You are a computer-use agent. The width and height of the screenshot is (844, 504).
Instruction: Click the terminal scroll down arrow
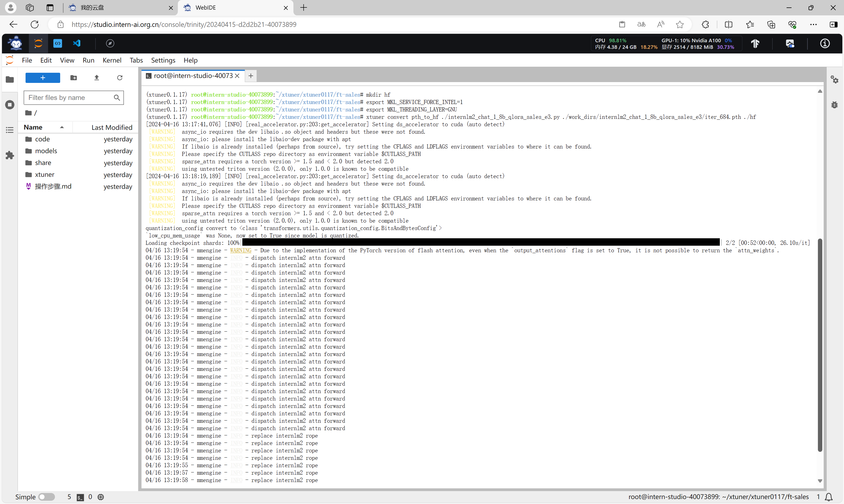tap(820, 481)
